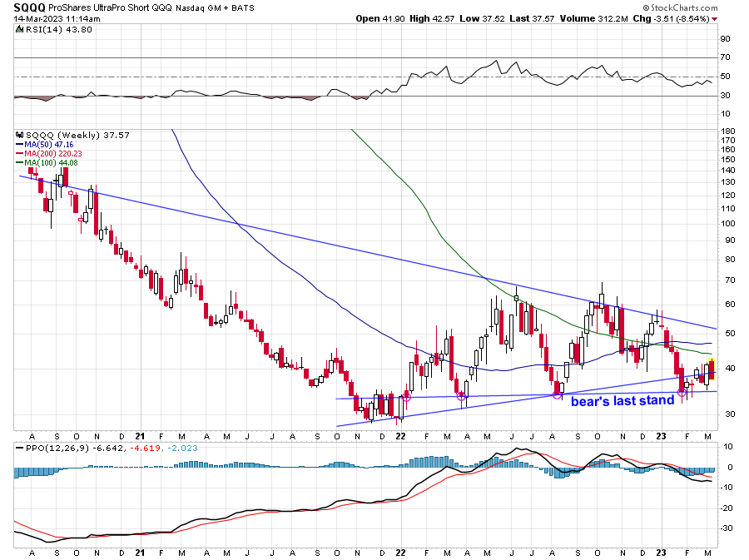Select the magenta circle marker near April 2022

pos(461,396)
